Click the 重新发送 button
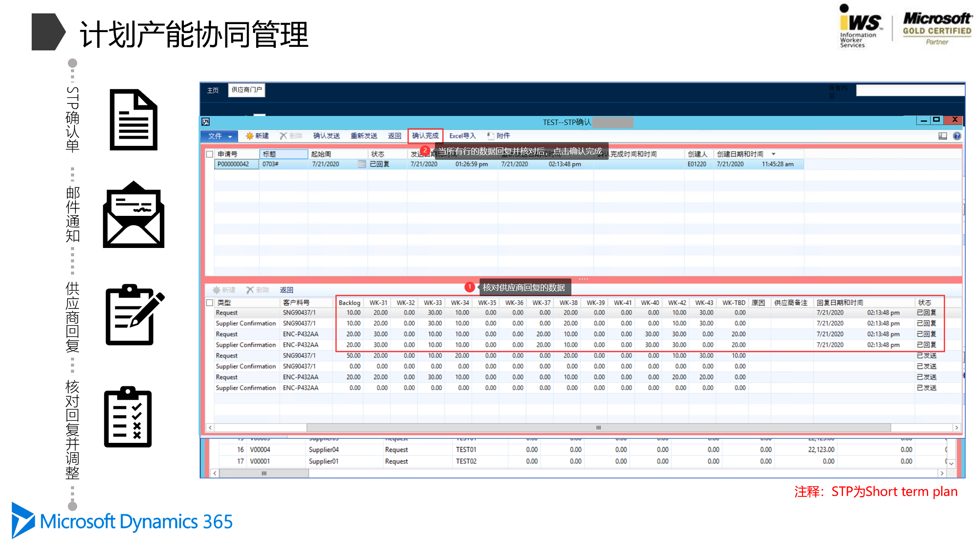Screen dimensions: 980x549 pos(364,136)
